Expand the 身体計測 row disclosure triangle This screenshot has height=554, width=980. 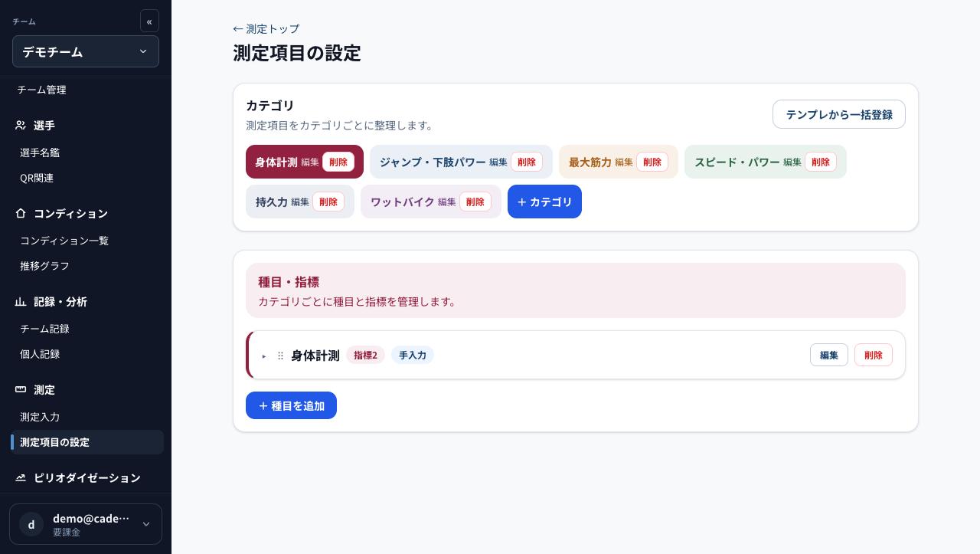[x=264, y=356]
